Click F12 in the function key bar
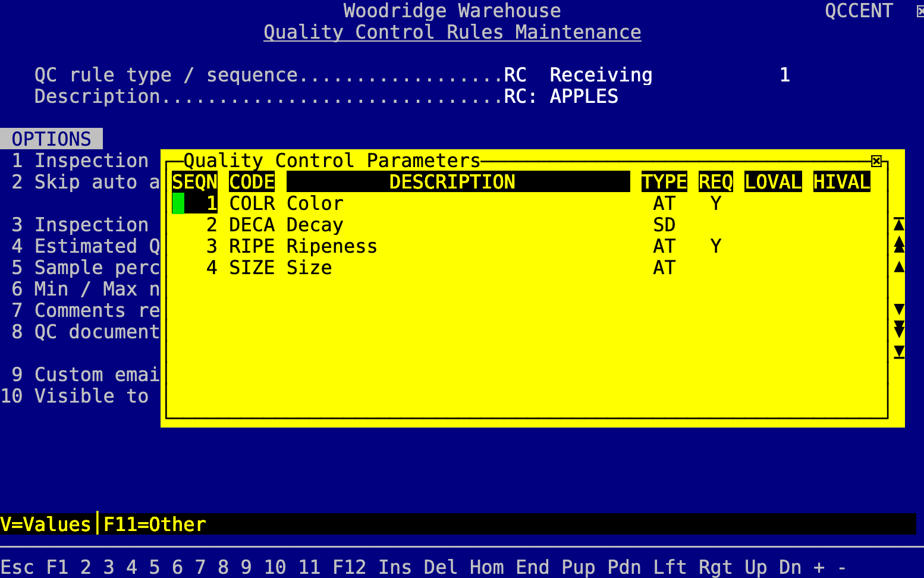The image size is (924, 578). [349, 567]
